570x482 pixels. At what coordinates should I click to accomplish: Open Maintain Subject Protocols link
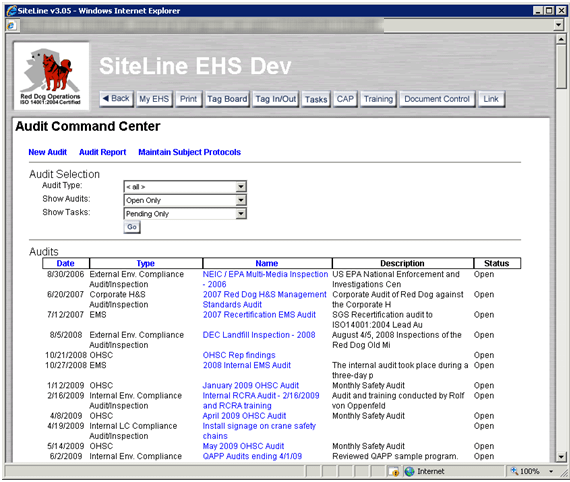189,152
